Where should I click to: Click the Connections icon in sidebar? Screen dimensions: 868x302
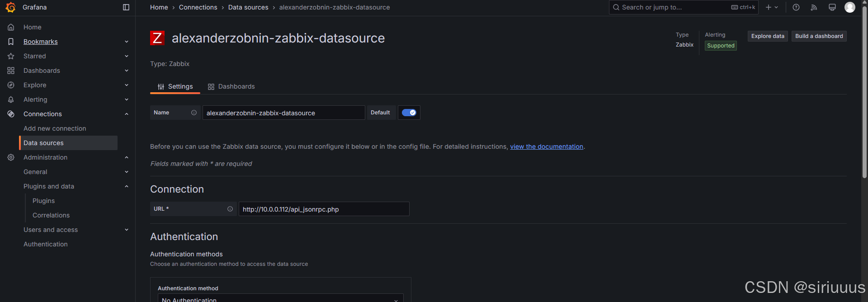[11, 114]
